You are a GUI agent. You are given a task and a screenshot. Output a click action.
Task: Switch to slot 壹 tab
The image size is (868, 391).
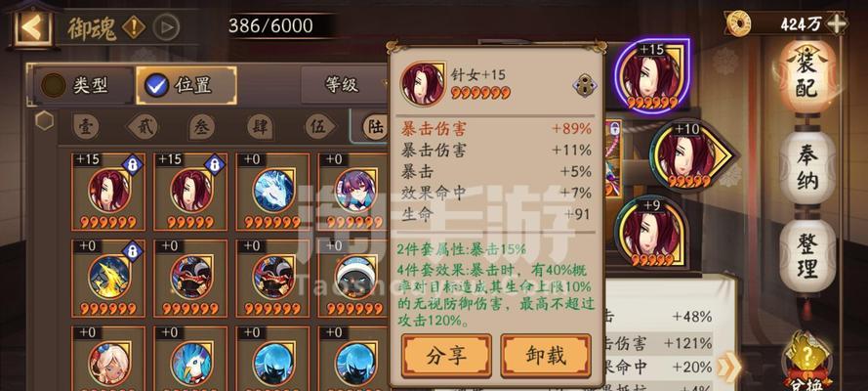click(x=86, y=128)
